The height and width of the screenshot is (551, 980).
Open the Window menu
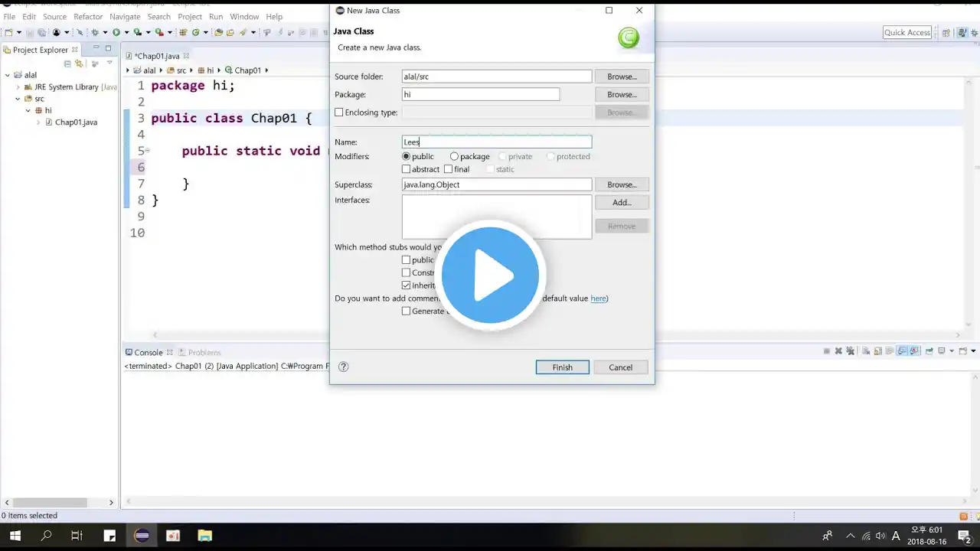(x=244, y=16)
